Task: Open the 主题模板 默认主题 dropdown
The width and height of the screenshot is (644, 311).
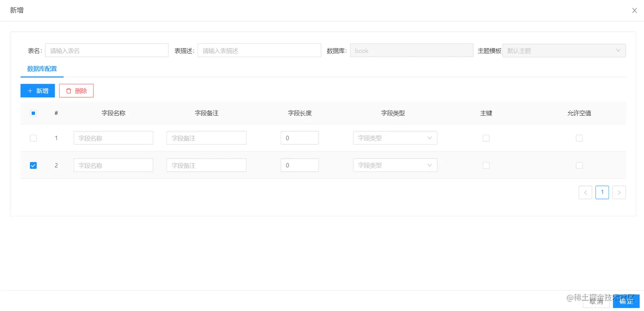Action: click(564, 50)
